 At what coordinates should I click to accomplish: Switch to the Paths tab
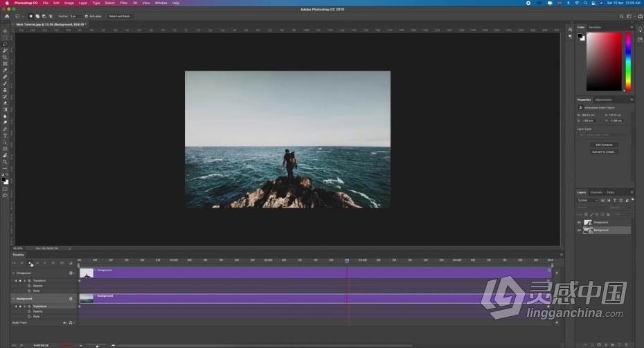tap(611, 192)
